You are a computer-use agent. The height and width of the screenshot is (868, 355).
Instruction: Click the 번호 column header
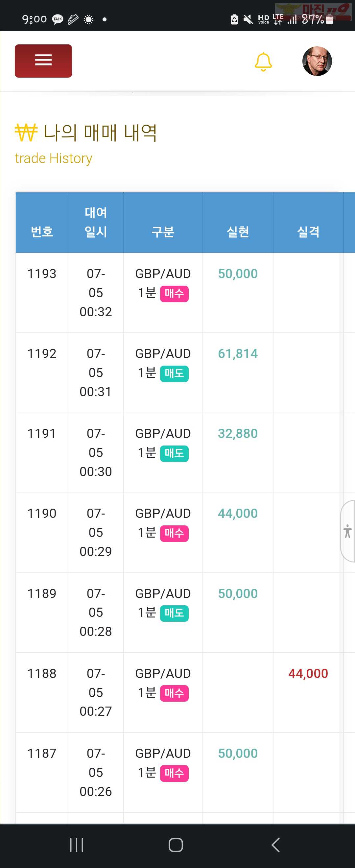click(x=42, y=231)
